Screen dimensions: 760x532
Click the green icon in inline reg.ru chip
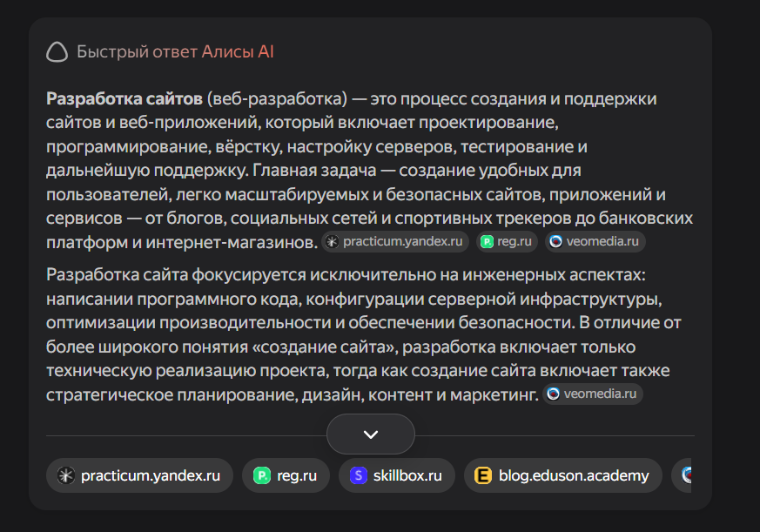(488, 242)
